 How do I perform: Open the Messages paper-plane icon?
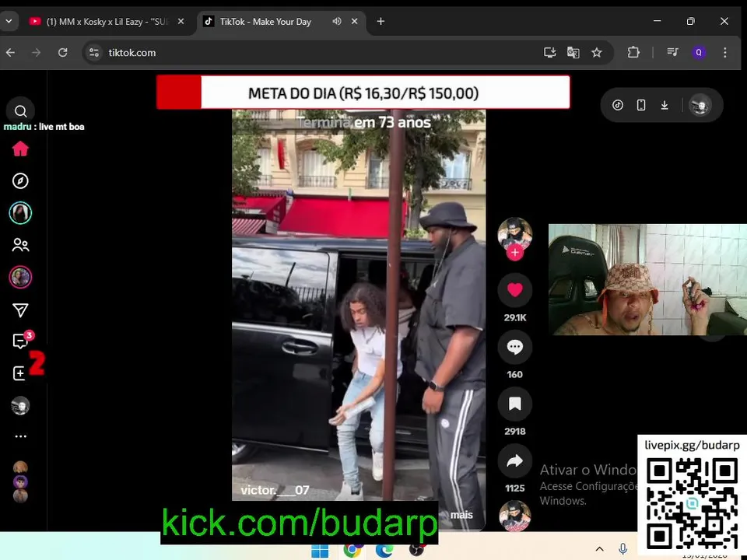click(x=20, y=310)
